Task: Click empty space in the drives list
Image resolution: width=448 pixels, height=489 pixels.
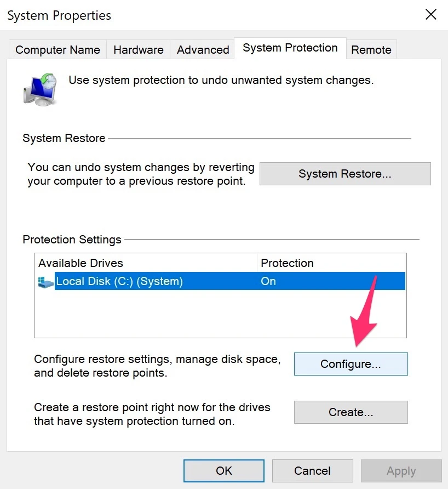Action: coord(219,315)
